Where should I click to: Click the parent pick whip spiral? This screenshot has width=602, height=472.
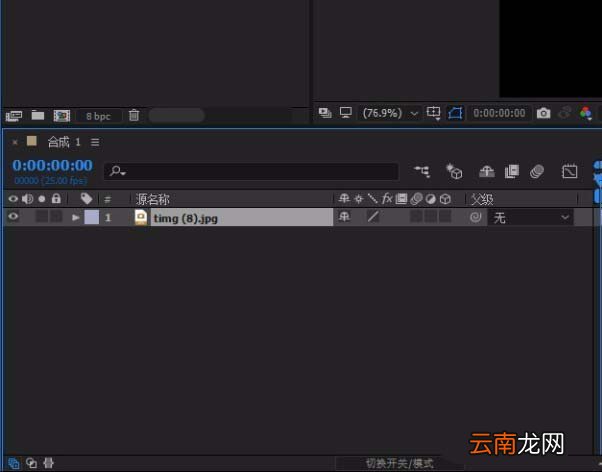(475, 217)
